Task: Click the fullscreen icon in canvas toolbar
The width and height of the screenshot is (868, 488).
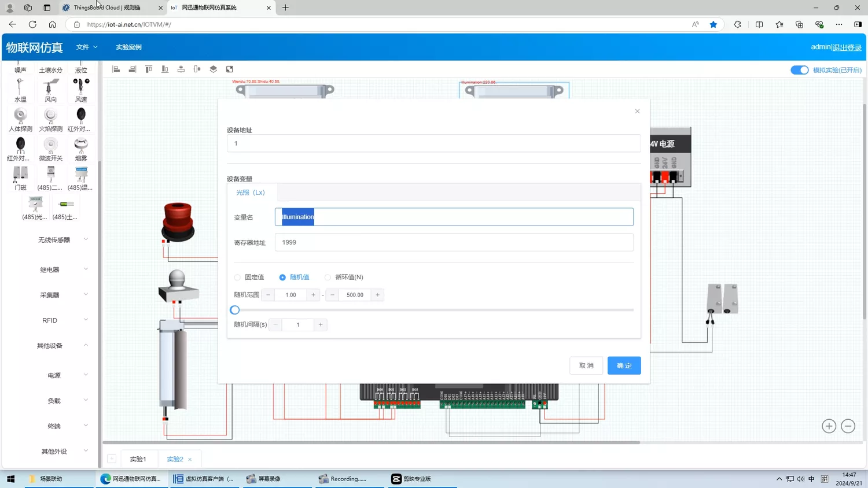Action: tap(230, 69)
